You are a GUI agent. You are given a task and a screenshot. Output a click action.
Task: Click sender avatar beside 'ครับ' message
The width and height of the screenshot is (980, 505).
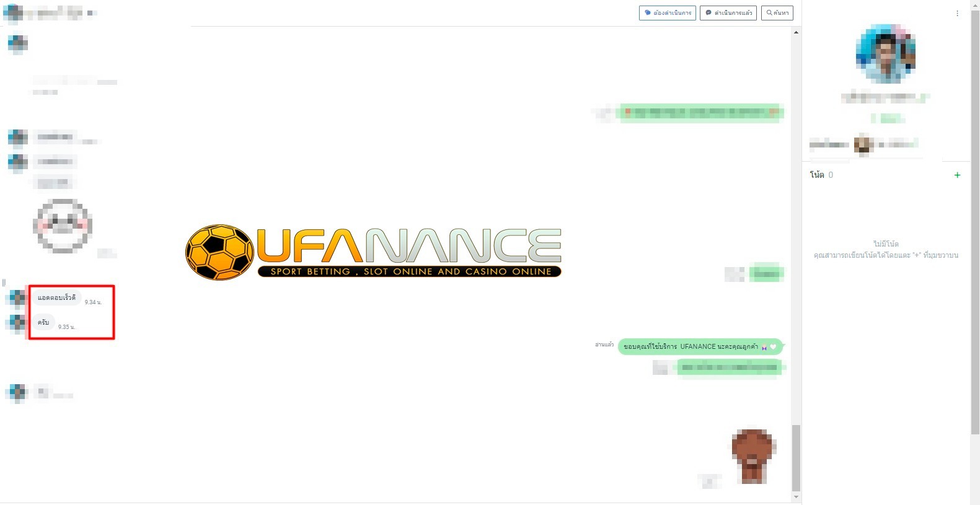coord(17,323)
